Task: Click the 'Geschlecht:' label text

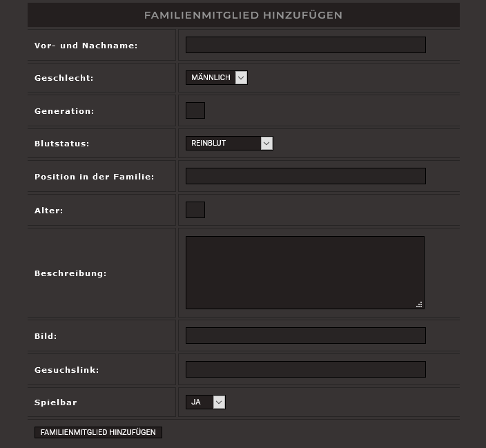Action: [64, 78]
